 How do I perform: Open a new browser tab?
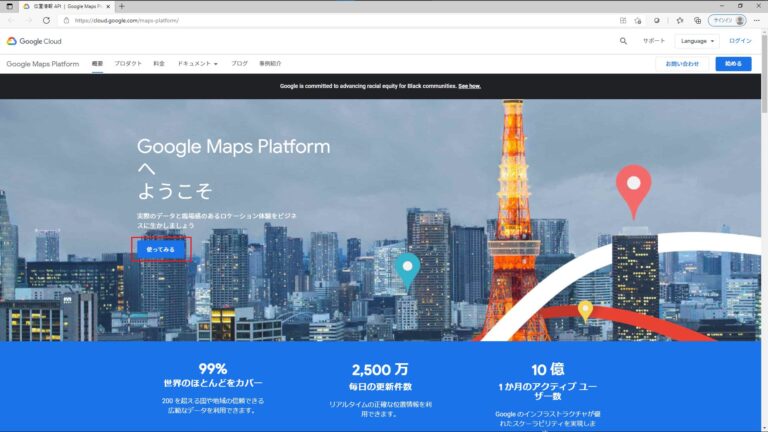point(121,6)
